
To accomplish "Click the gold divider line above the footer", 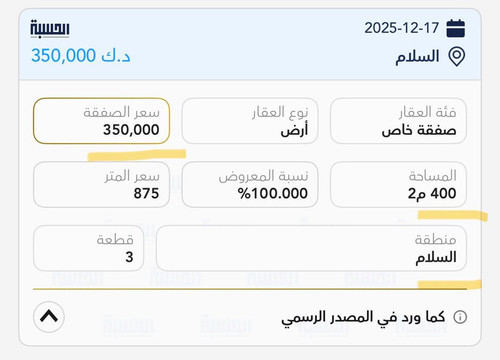I will pos(250,289).
